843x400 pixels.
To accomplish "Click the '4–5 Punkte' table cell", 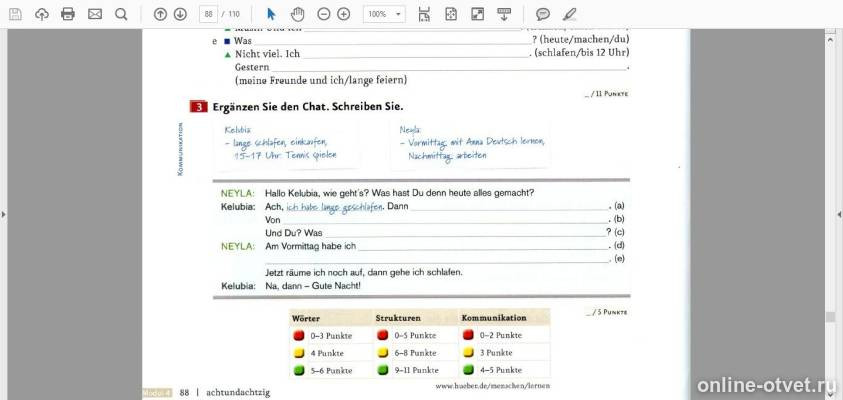I will pos(501,370).
